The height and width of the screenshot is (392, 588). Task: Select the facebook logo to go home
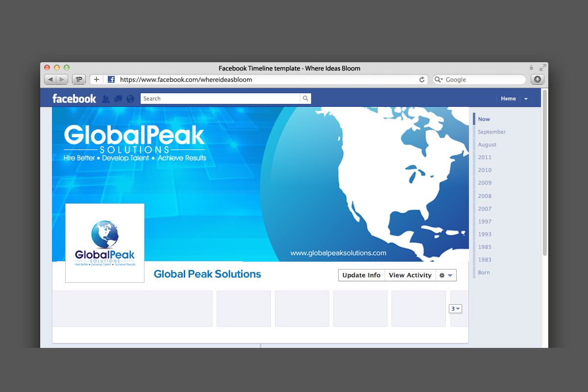pyautogui.click(x=74, y=98)
